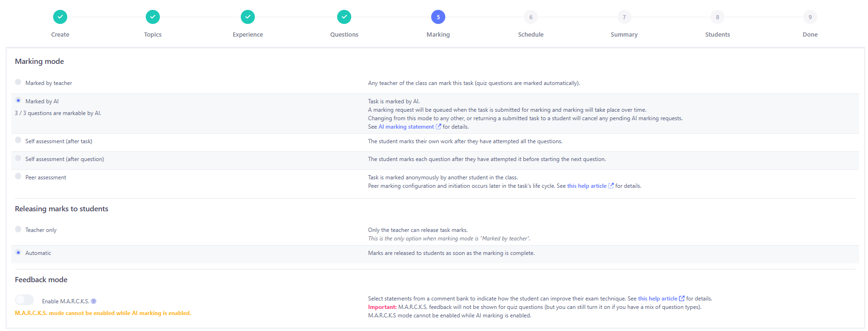Open the M.A.R.C.K.S. help question mark icon
This screenshot has height=331, width=868.
pyautogui.click(x=94, y=301)
